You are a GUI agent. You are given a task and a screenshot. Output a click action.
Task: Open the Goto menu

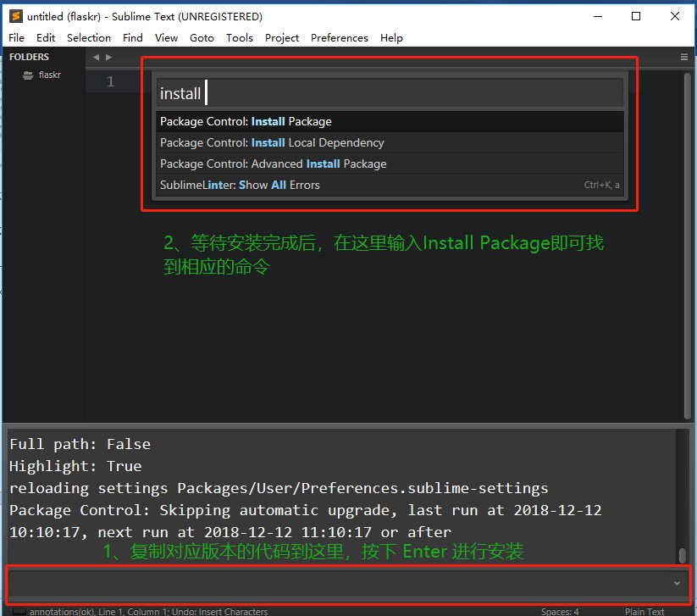[x=202, y=38]
